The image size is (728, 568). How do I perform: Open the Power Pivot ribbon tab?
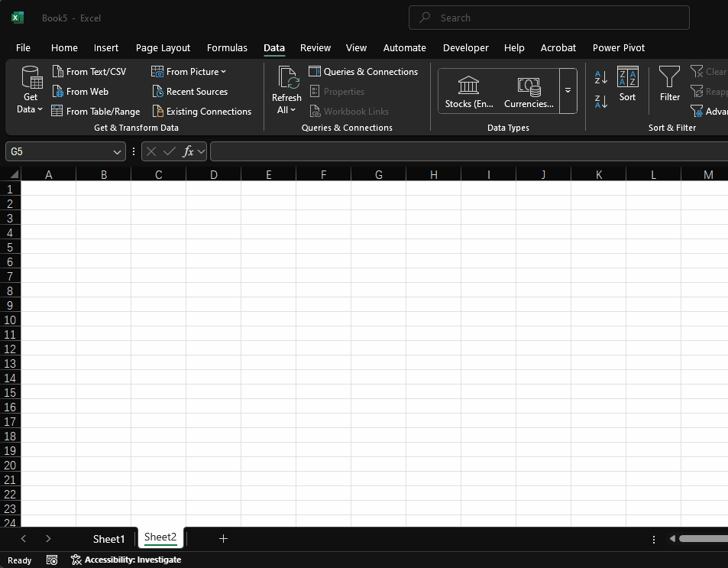click(618, 47)
